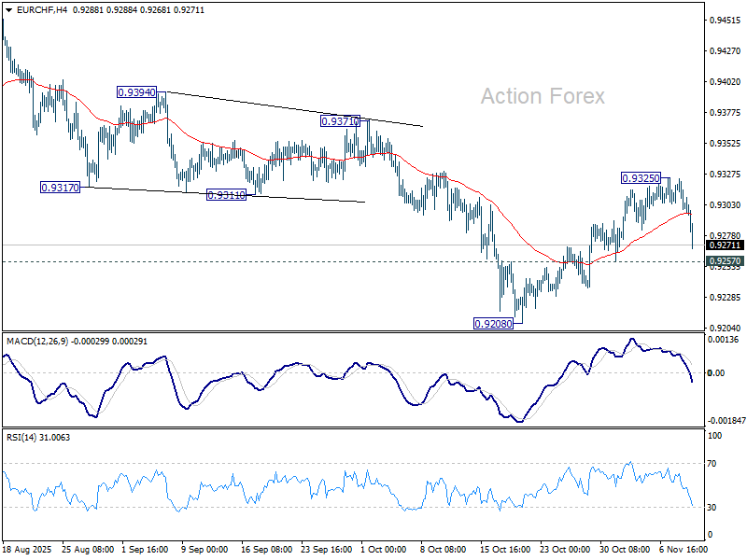Toggle the dashed horizontal price line

pyautogui.click(x=280, y=262)
